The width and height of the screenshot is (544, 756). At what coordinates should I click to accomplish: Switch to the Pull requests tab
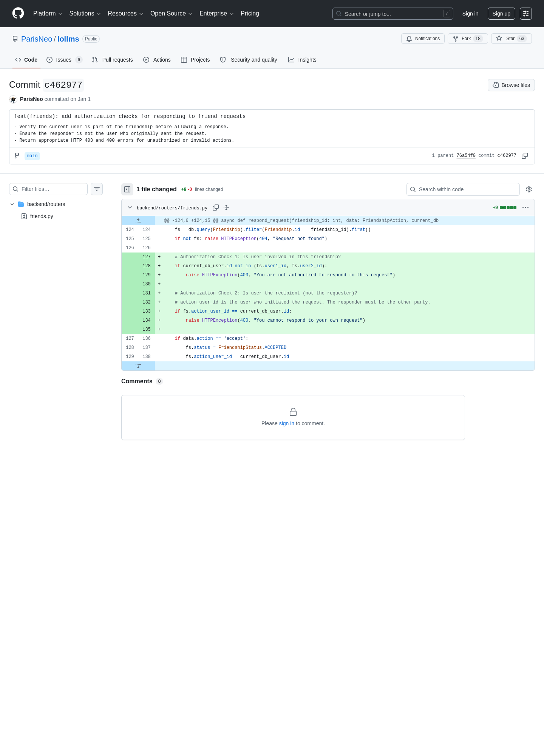(x=113, y=60)
